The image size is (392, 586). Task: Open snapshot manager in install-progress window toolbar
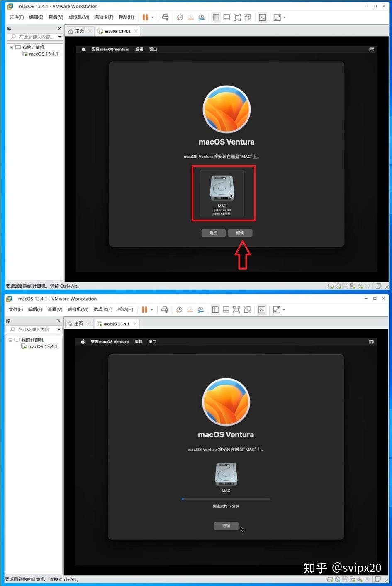(201, 310)
